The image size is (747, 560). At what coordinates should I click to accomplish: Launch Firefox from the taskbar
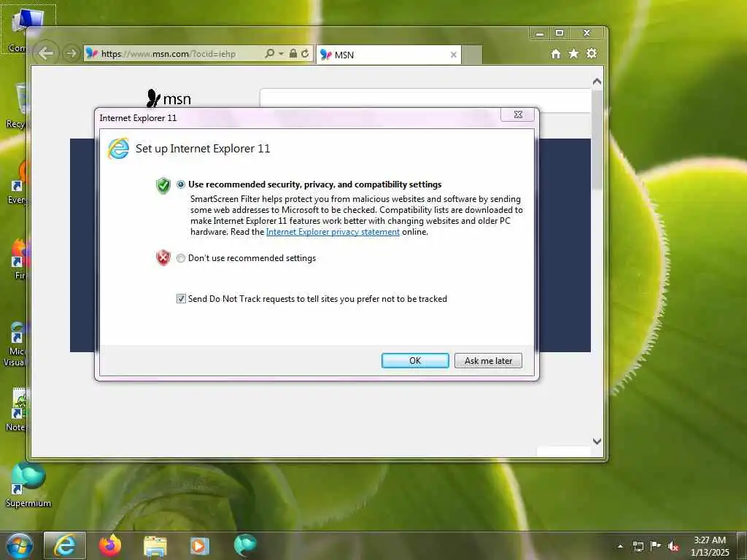(x=110, y=545)
